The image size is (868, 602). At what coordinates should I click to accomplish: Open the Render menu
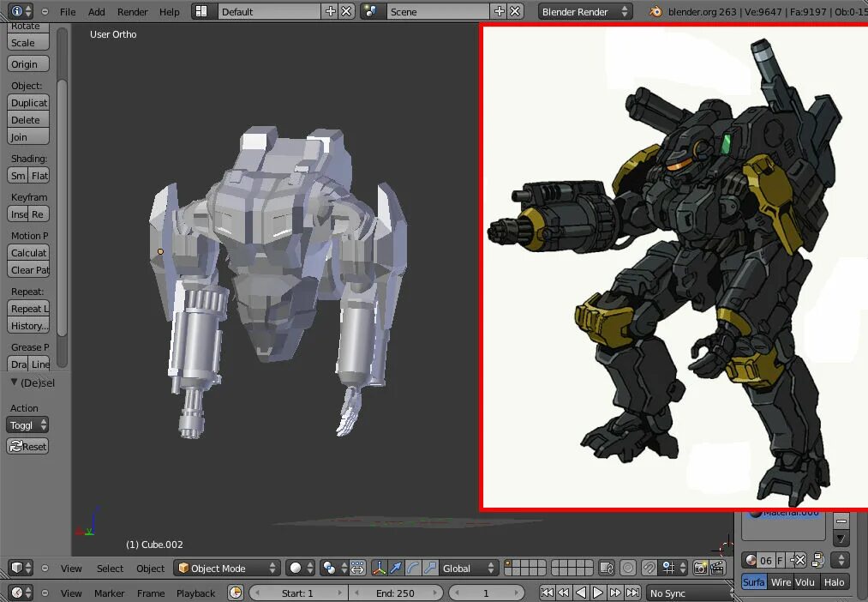pyautogui.click(x=132, y=11)
